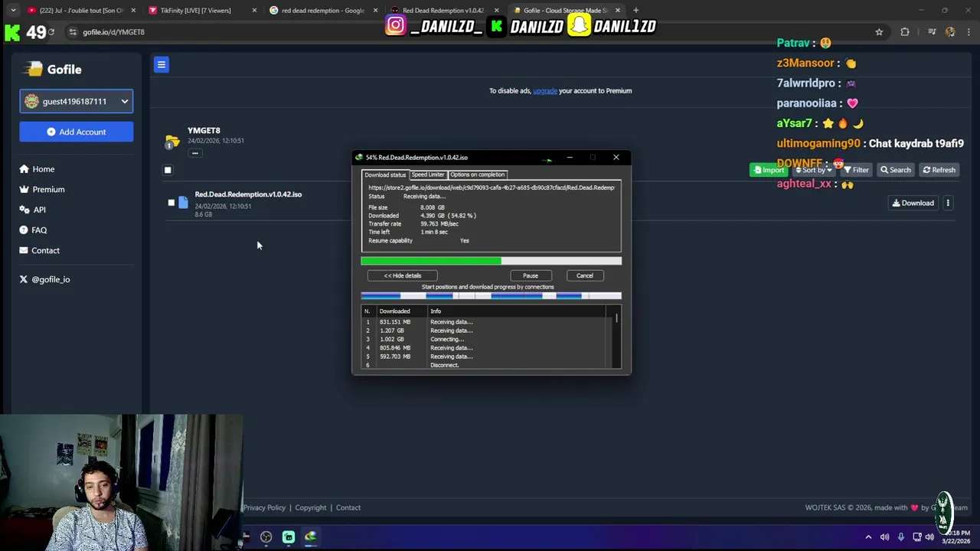980x551 pixels.
Task: Pause the download
Action: tap(531, 275)
